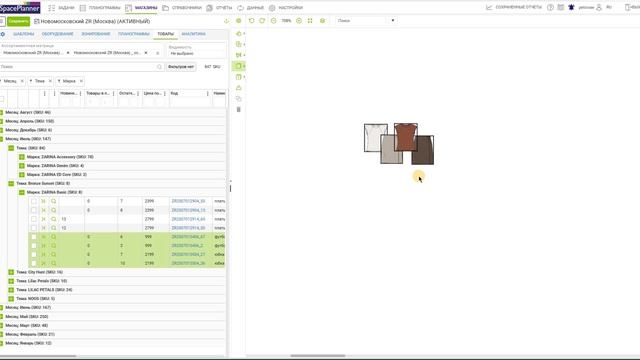Click the calendar icon in the top bar

point(561,7)
